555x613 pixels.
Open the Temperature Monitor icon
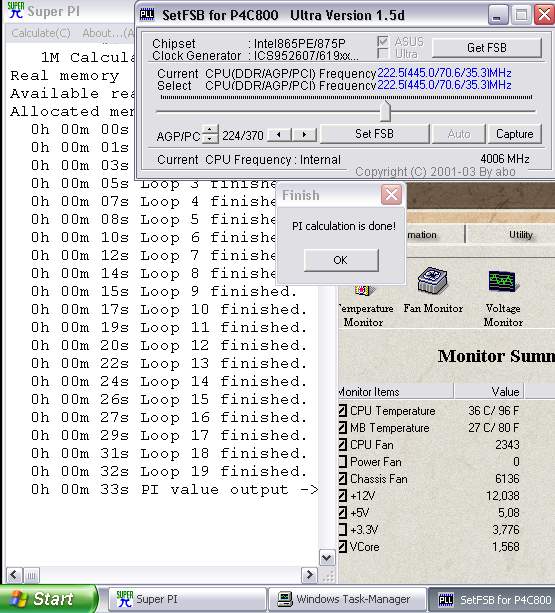click(363, 290)
